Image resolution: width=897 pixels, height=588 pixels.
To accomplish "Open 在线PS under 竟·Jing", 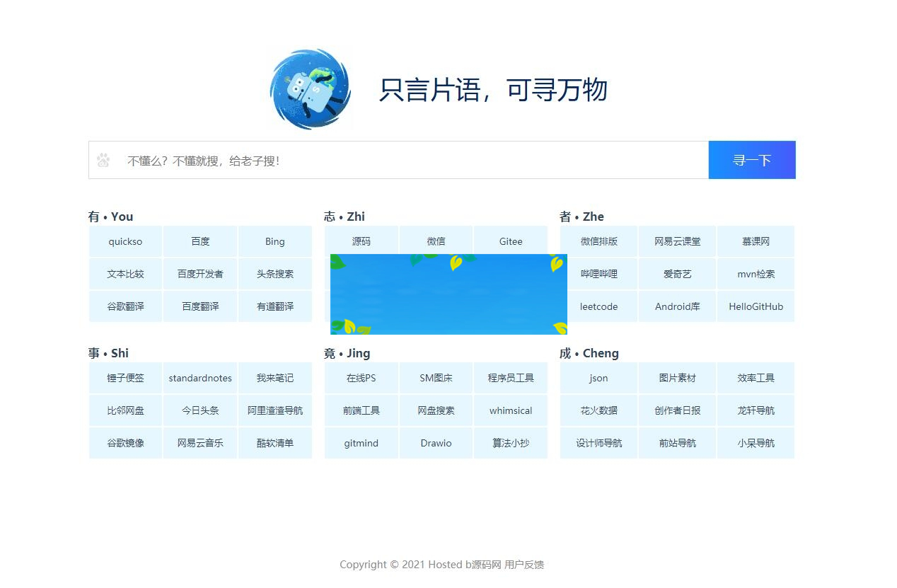I will 361,378.
